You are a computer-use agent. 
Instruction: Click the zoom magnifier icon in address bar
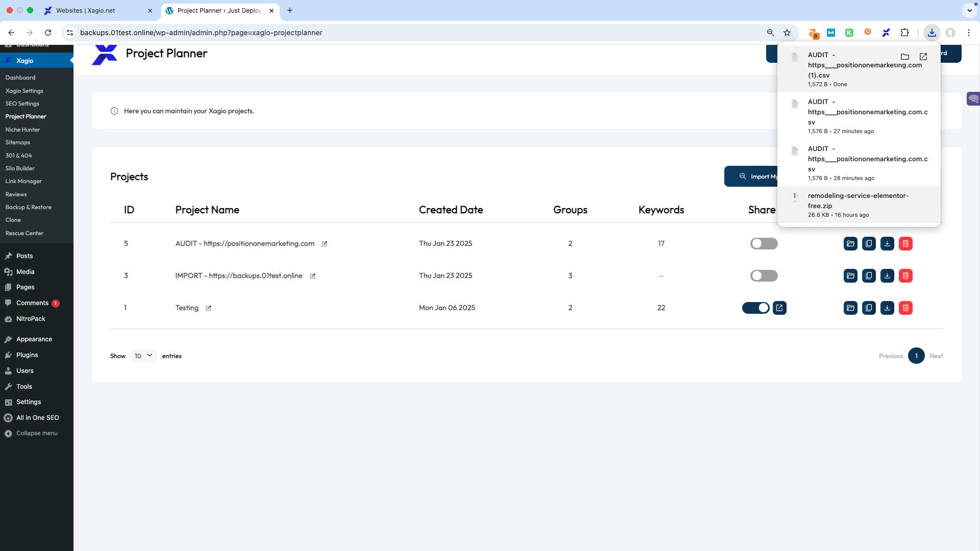[x=770, y=33]
